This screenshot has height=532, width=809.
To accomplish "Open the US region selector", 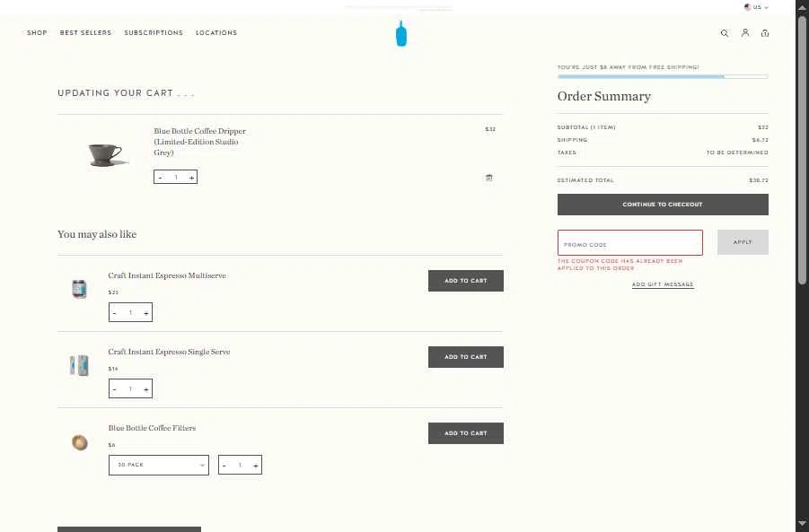I will (756, 7).
